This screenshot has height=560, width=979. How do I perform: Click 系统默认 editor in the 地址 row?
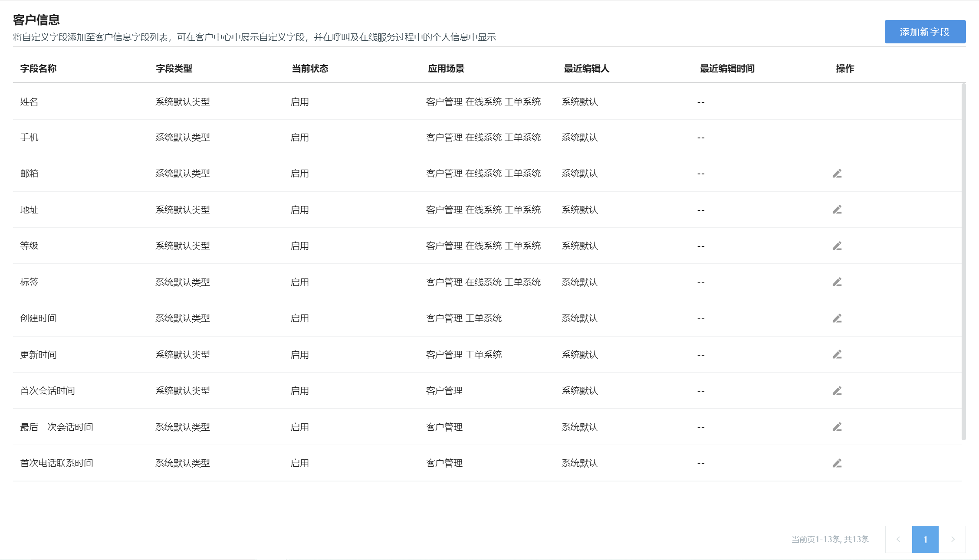click(x=580, y=210)
